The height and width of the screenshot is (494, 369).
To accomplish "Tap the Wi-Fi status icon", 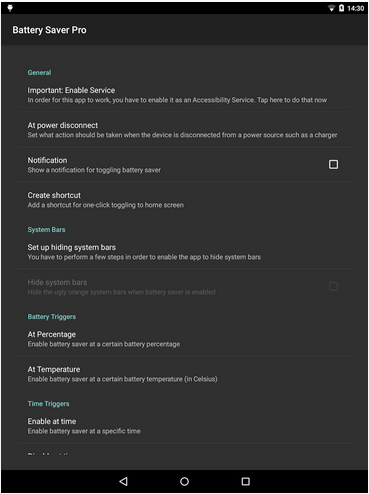I will (x=331, y=8).
